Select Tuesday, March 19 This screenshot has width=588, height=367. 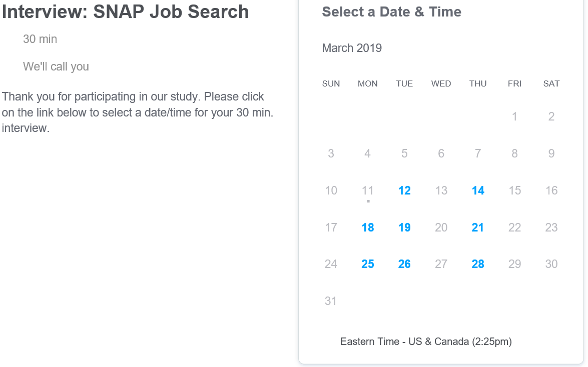(404, 227)
